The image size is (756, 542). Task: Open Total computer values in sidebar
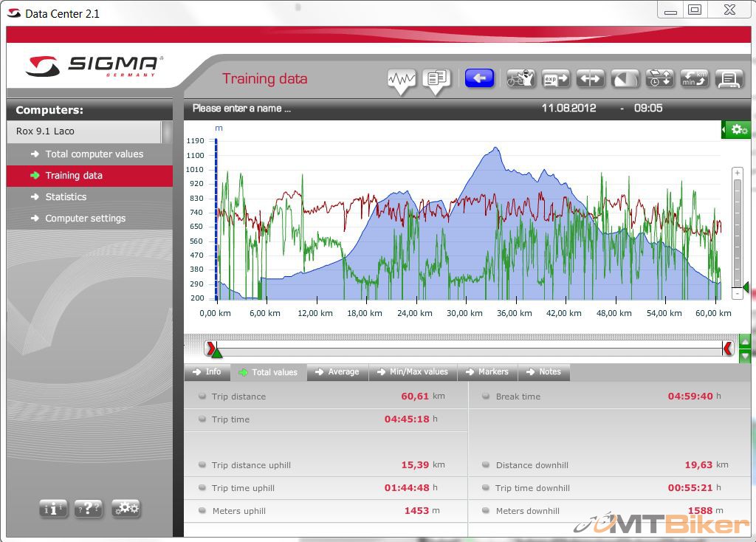94,154
